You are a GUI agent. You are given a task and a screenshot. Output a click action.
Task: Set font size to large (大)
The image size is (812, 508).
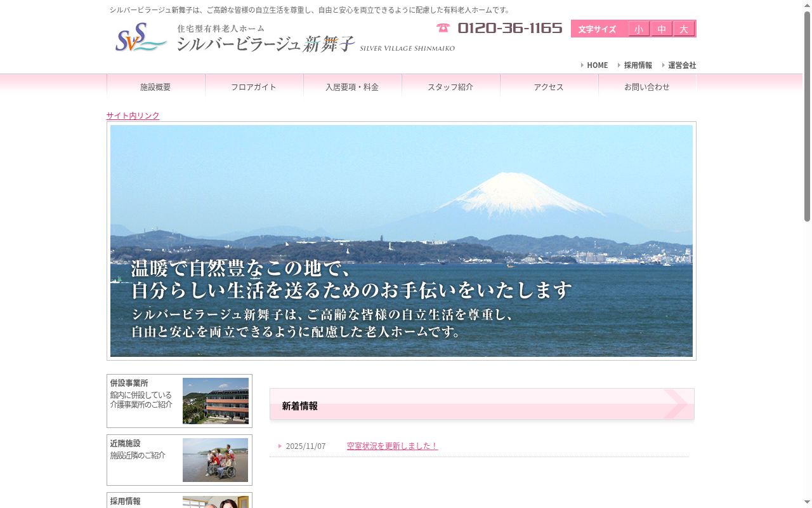(x=684, y=29)
